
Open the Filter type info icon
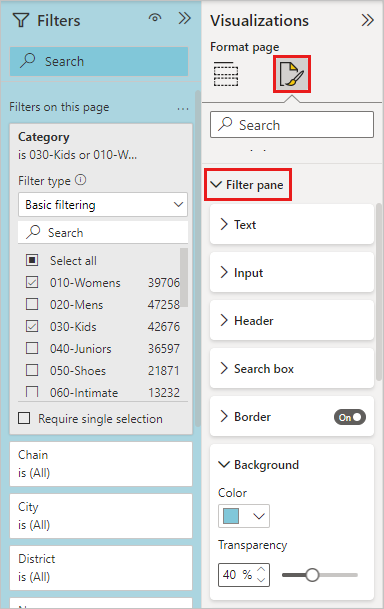80,180
